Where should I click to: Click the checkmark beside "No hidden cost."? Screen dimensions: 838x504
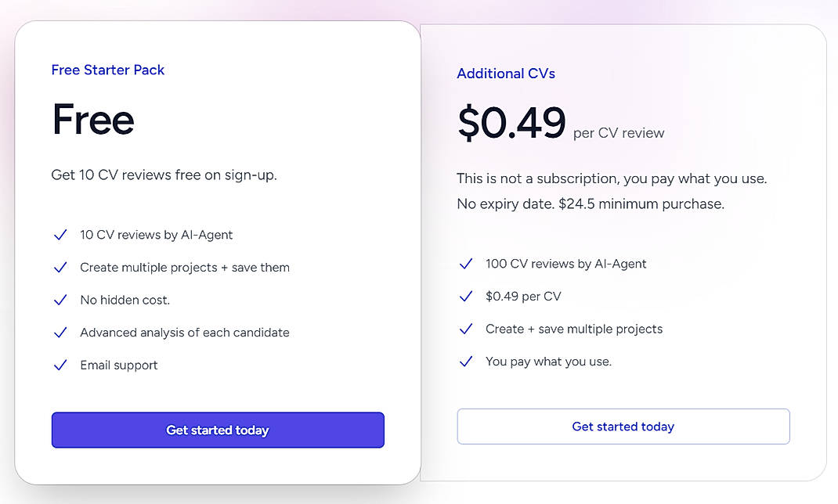click(61, 300)
